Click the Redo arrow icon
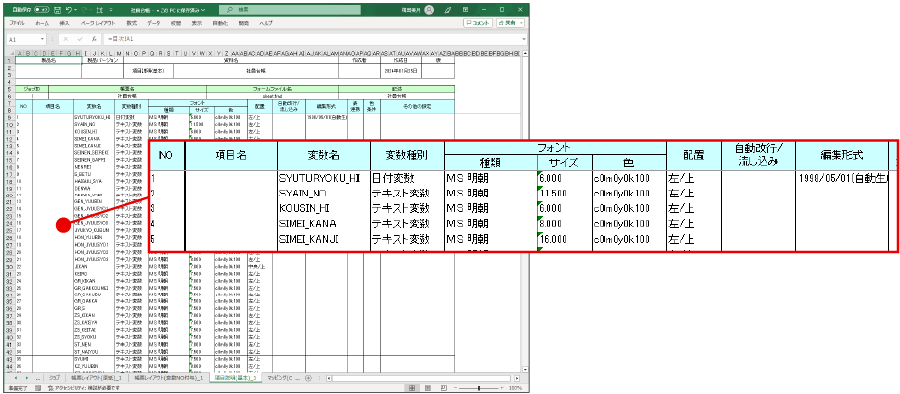 [x=84, y=10]
